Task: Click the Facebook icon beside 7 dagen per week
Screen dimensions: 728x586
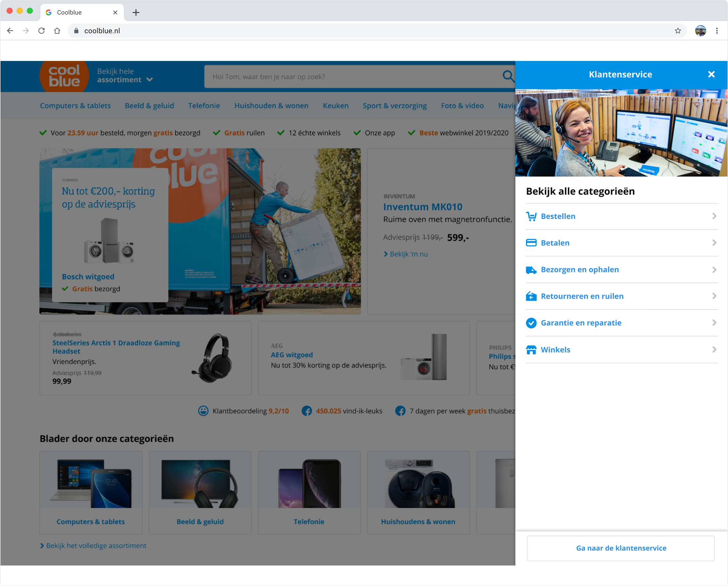Action: pyautogui.click(x=400, y=411)
